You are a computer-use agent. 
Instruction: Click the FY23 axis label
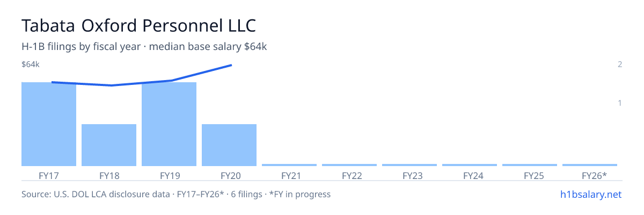pyautogui.click(x=409, y=176)
